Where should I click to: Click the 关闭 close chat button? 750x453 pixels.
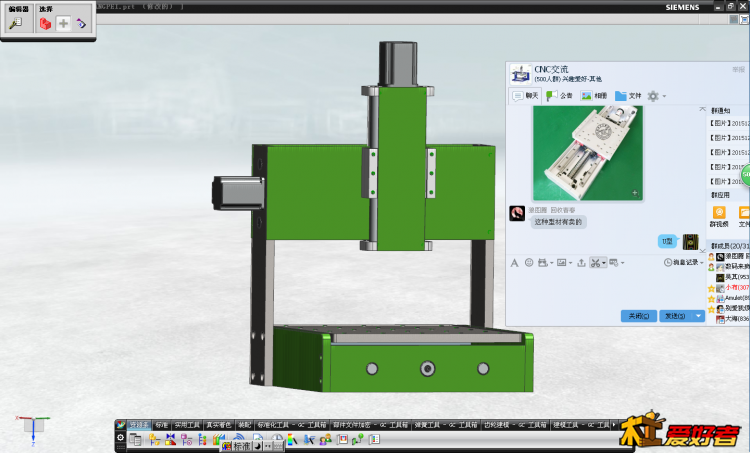637,316
